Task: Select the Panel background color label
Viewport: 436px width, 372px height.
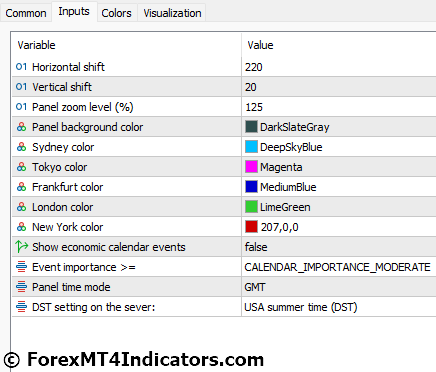Action: [x=87, y=127]
